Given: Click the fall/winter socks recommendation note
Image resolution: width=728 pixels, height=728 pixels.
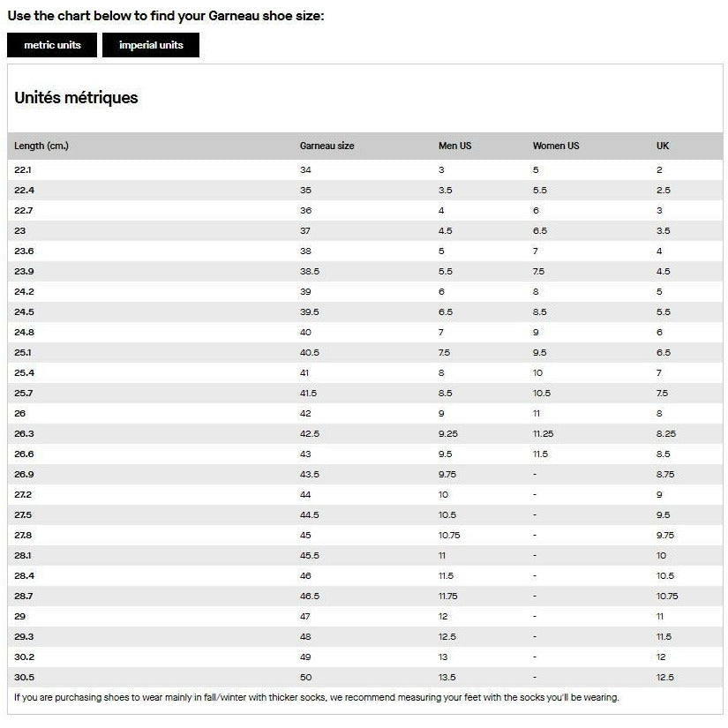Looking at the screenshot, I should pyautogui.click(x=317, y=697).
